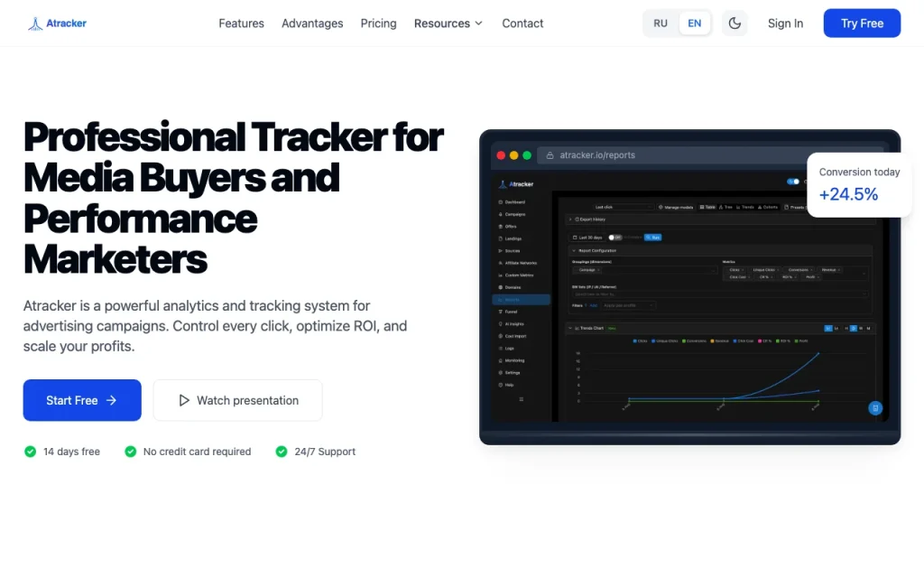
Task: Expand the Resources dropdown menu
Action: pyautogui.click(x=448, y=23)
